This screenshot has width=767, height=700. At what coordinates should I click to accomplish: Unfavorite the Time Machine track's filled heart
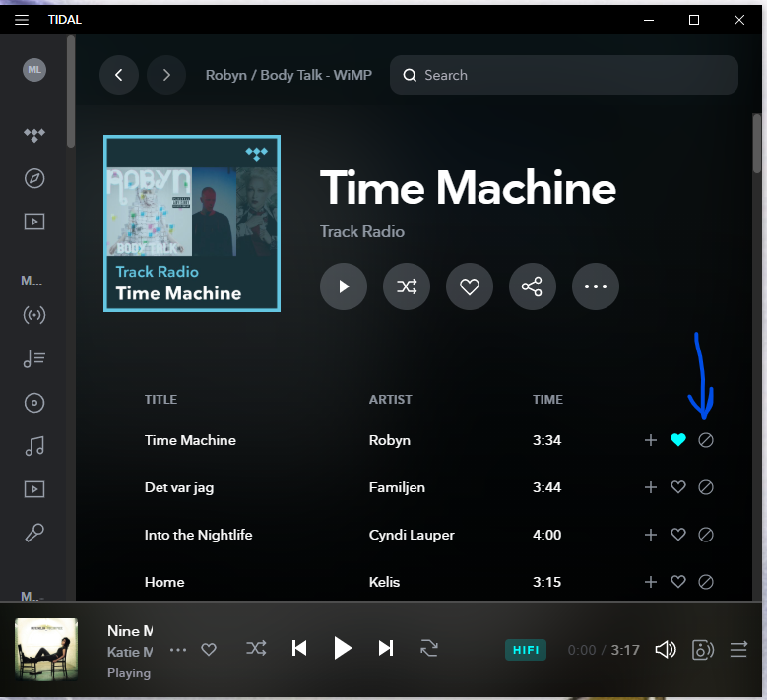[x=677, y=440]
